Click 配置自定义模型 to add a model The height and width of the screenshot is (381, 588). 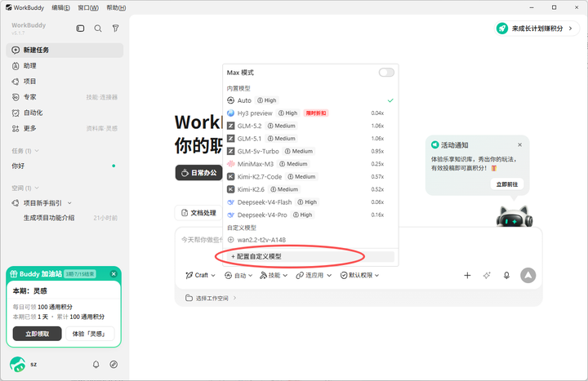point(310,257)
